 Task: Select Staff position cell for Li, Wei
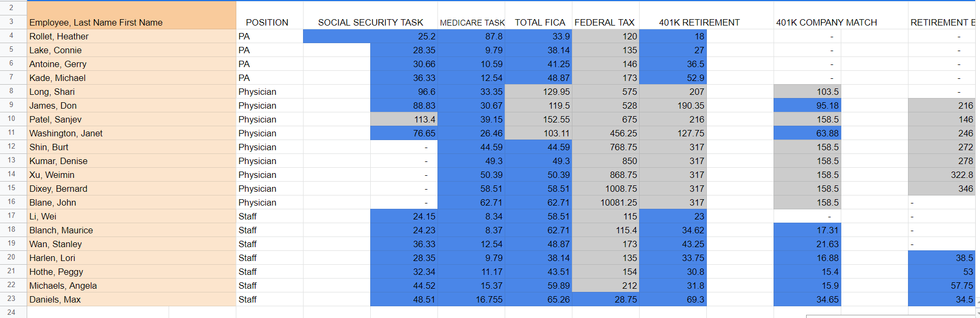(x=269, y=216)
